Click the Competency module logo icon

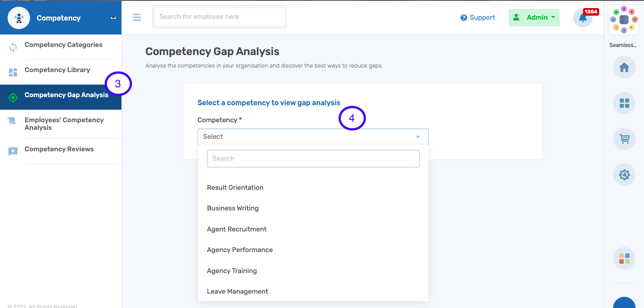point(19,18)
